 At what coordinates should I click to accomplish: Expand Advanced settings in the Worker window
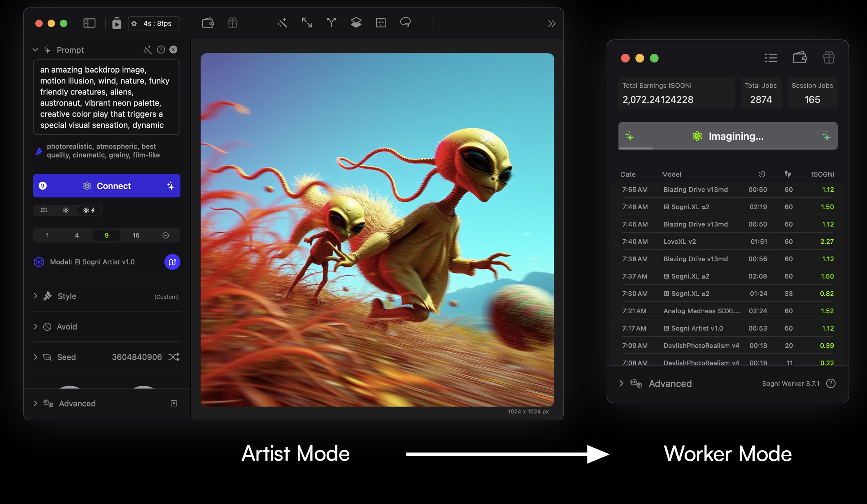[x=670, y=383]
